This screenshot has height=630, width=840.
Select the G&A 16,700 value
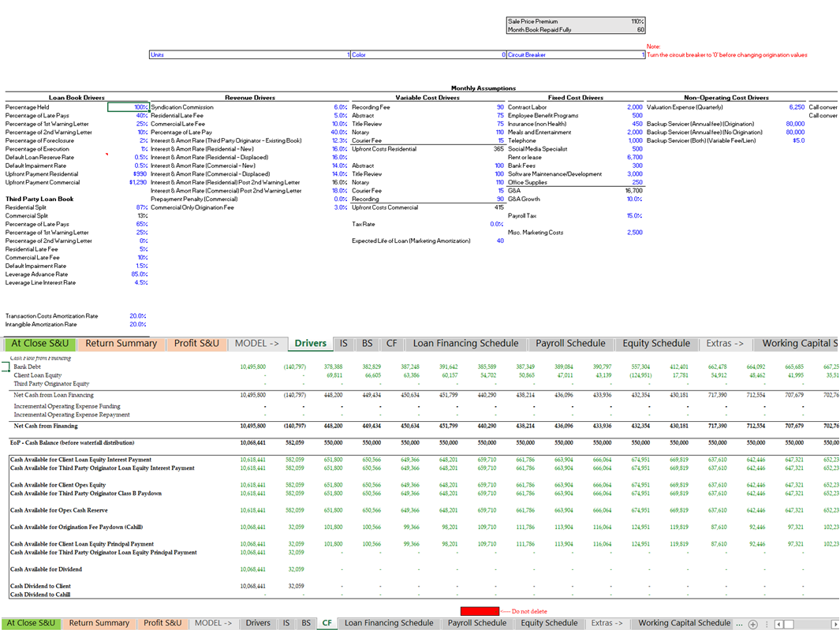pos(634,191)
